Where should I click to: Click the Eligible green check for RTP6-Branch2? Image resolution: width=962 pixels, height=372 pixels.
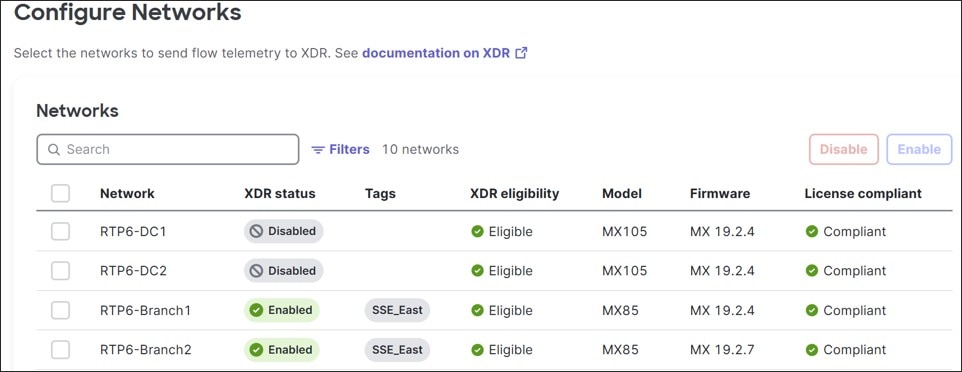[x=477, y=349]
